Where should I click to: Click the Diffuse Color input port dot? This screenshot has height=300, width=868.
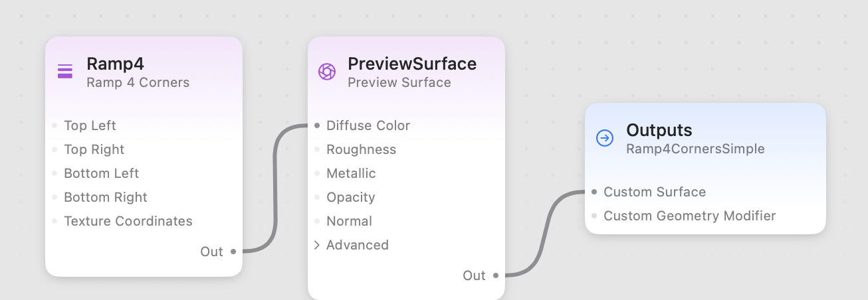pyautogui.click(x=317, y=125)
